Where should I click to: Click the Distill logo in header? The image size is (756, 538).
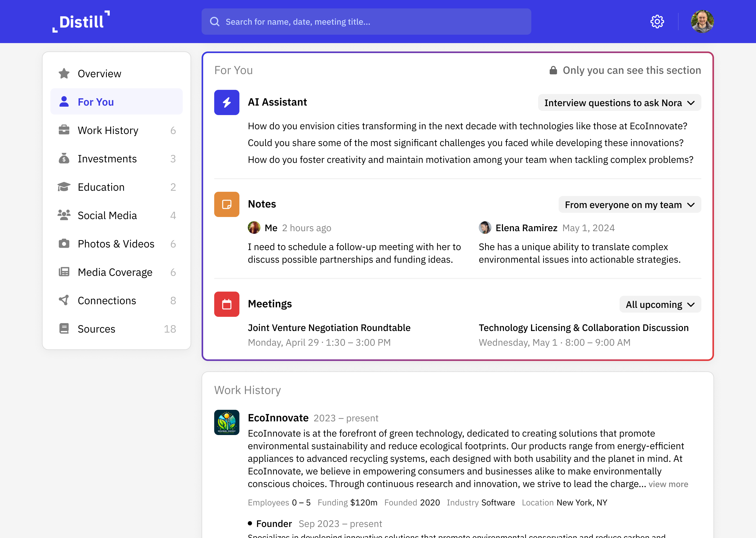point(81,22)
